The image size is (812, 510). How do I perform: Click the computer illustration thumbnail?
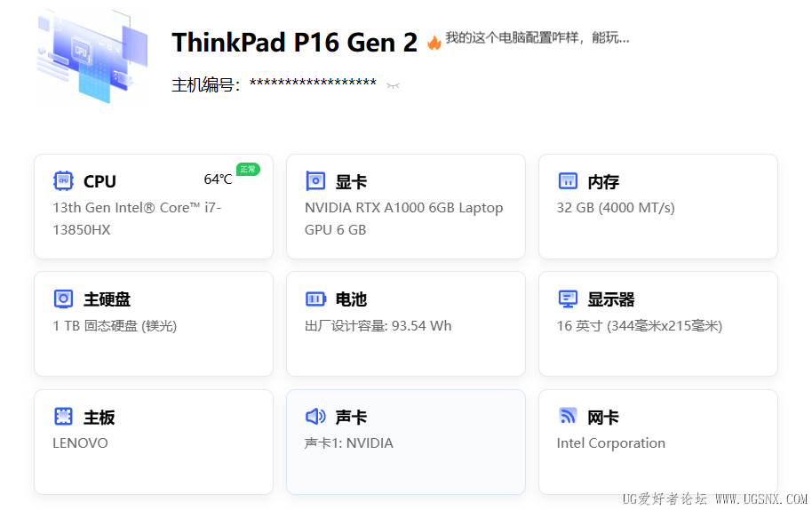92,56
